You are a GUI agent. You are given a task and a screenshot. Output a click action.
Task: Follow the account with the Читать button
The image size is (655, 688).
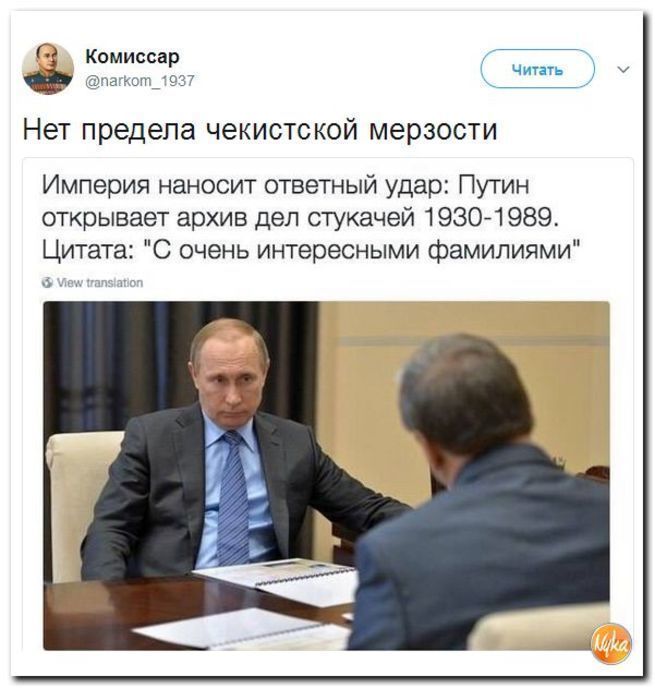click(537, 69)
